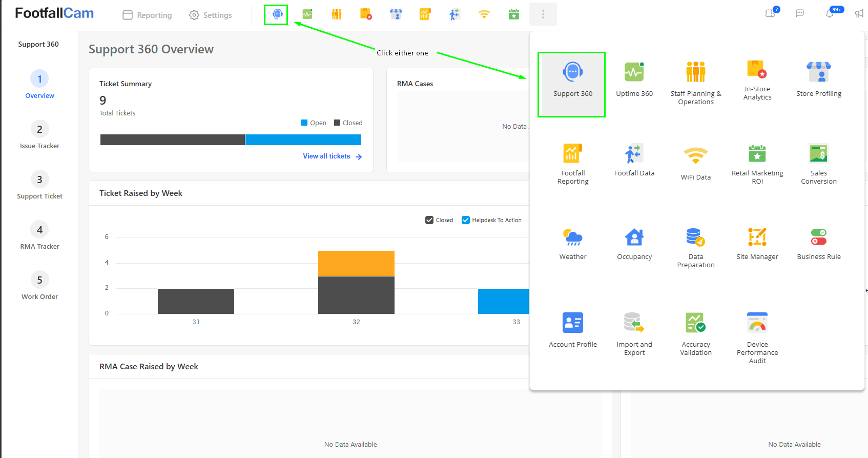This screenshot has height=458, width=868.
Task: Open the Sales Conversion app
Action: click(x=819, y=164)
